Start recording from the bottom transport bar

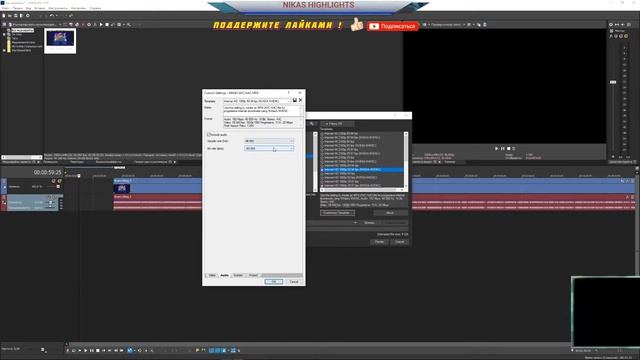coord(68,350)
